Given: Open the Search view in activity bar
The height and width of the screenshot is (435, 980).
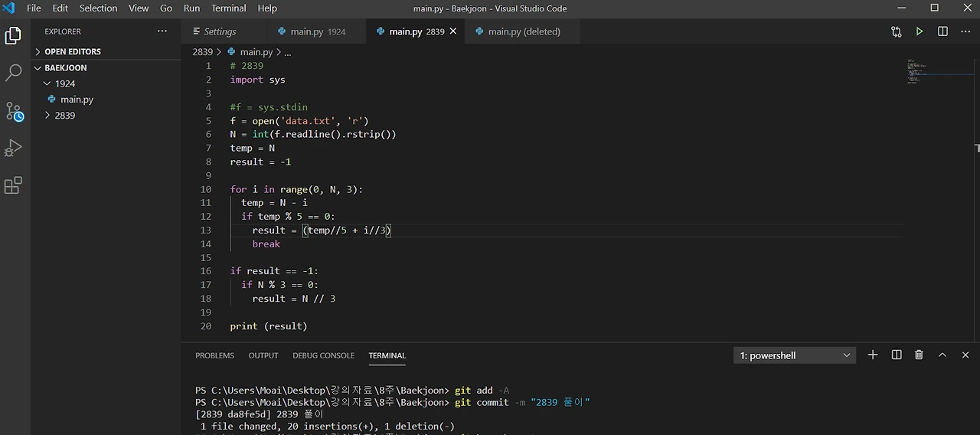Looking at the screenshot, I should tap(13, 73).
